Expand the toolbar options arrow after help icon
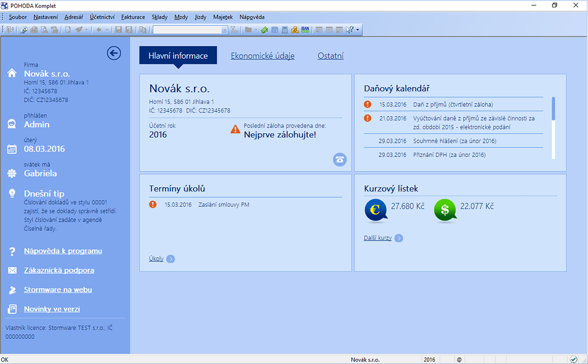588x364 pixels. 358,30
